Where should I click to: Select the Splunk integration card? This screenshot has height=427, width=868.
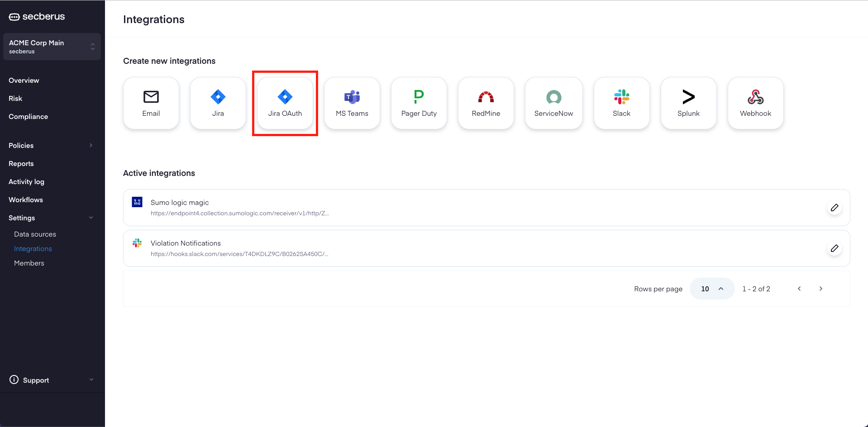(689, 103)
